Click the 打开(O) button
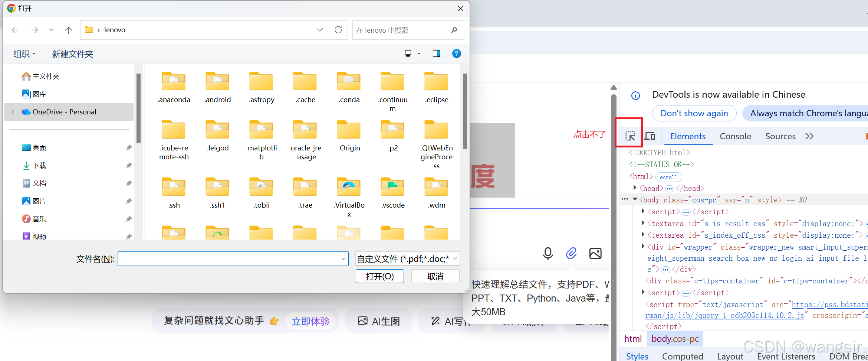 [x=379, y=276]
